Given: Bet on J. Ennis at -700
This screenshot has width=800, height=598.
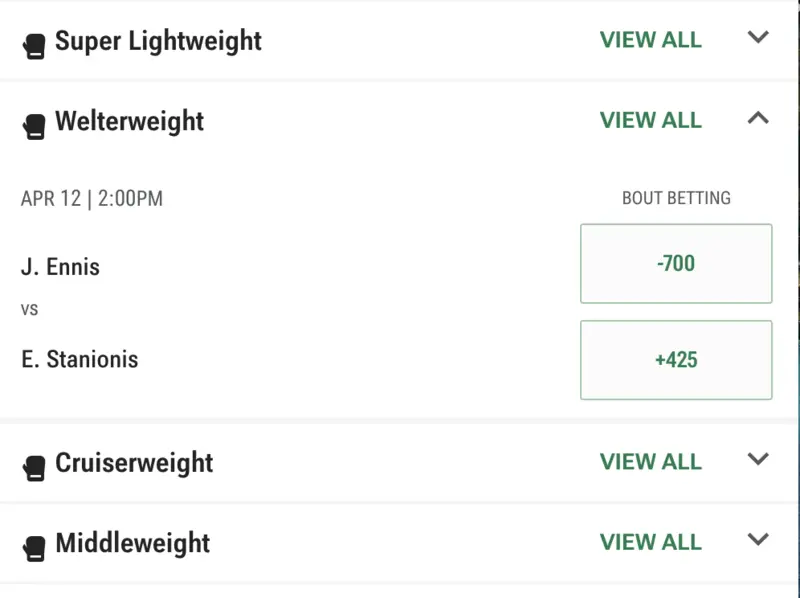Looking at the screenshot, I should (676, 264).
